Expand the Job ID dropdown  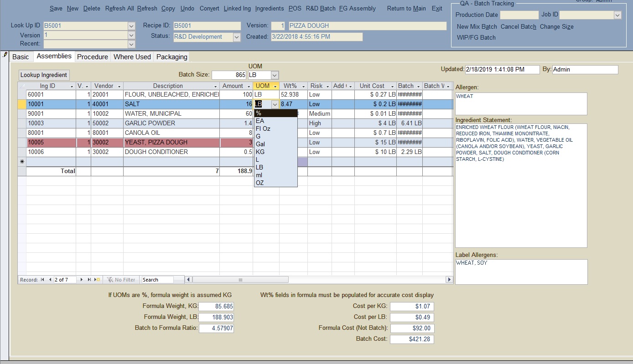[617, 15]
